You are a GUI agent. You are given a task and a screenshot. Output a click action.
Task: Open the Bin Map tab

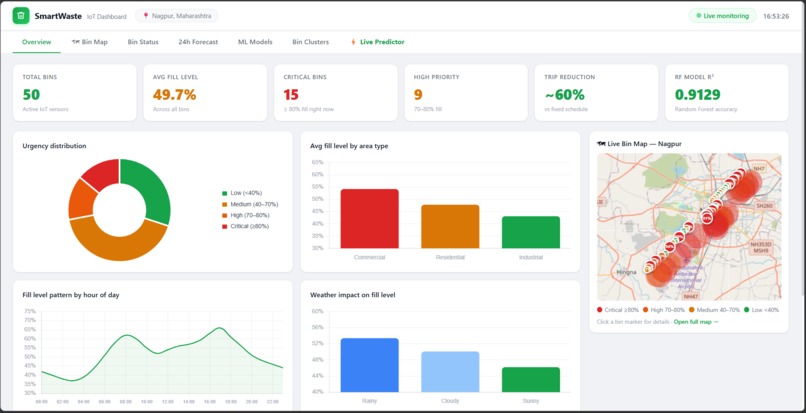tap(90, 42)
